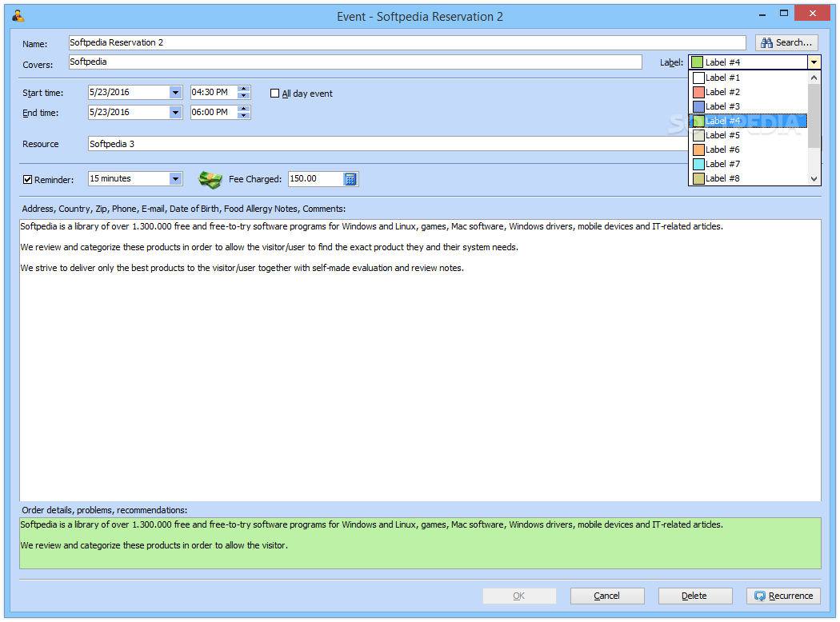Viewport: 840px width, 622px height.
Task: Pick the khaki Label #8 swatch
Action: 698,178
